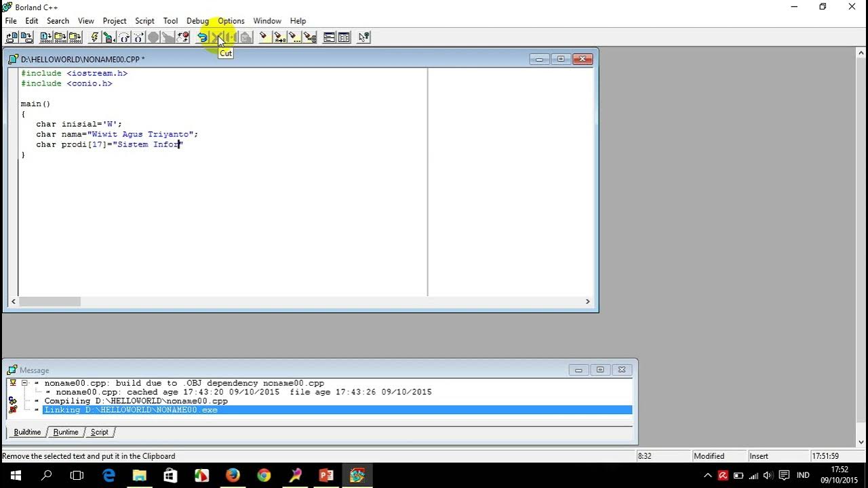The image size is (868, 488).
Task: Click on 'main()' in the editor
Action: click(x=35, y=104)
